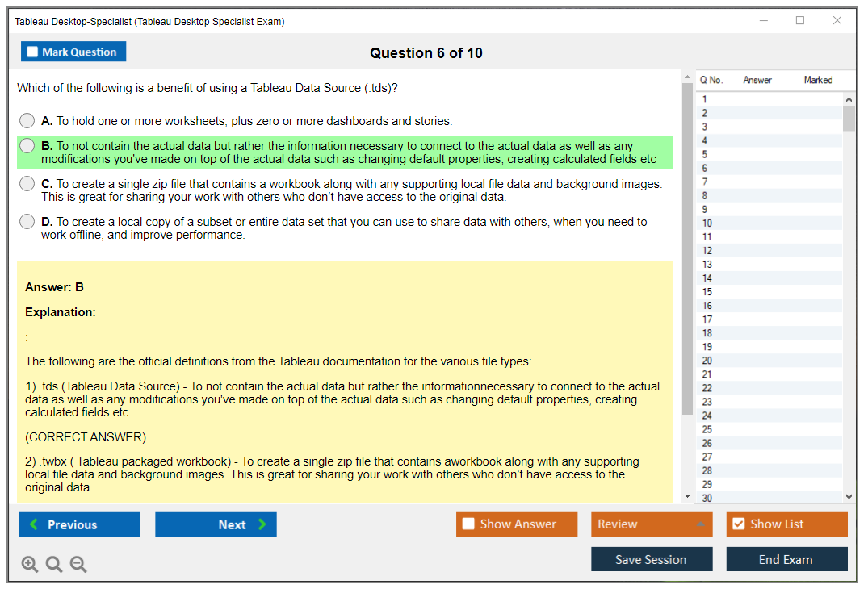Select question number 10 in the list
This screenshot has height=593, width=868.
pyautogui.click(x=707, y=223)
